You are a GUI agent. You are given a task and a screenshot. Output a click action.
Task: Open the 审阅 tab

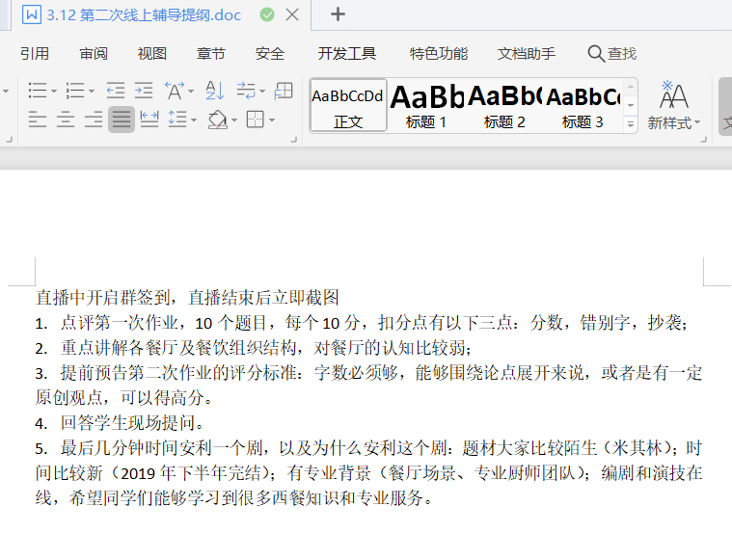coord(94,54)
